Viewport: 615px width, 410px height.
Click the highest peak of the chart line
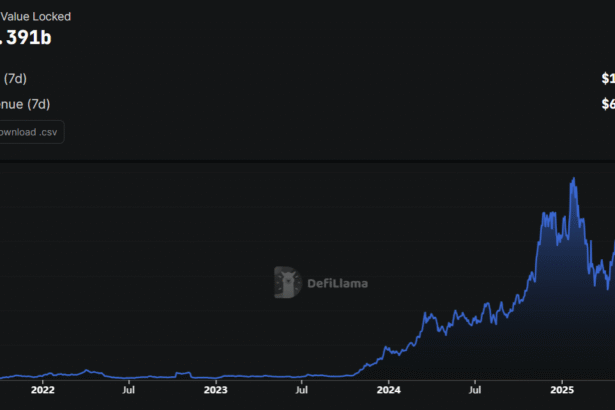click(573, 179)
